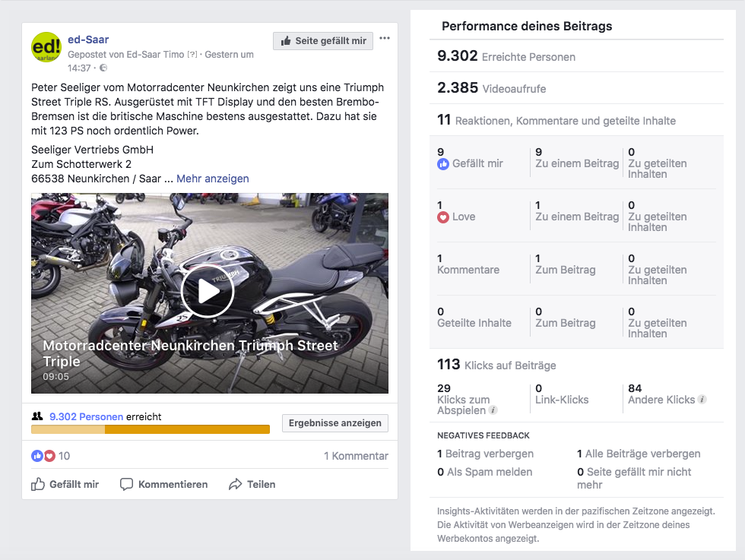Click the video duration 09:05 label
Image resolution: width=745 pixels, height=560 pixels.
pos(55,376)
